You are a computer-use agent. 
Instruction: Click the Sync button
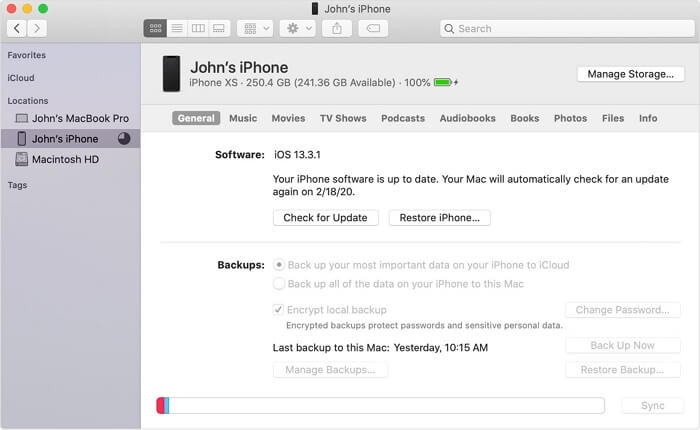[653, 405]
